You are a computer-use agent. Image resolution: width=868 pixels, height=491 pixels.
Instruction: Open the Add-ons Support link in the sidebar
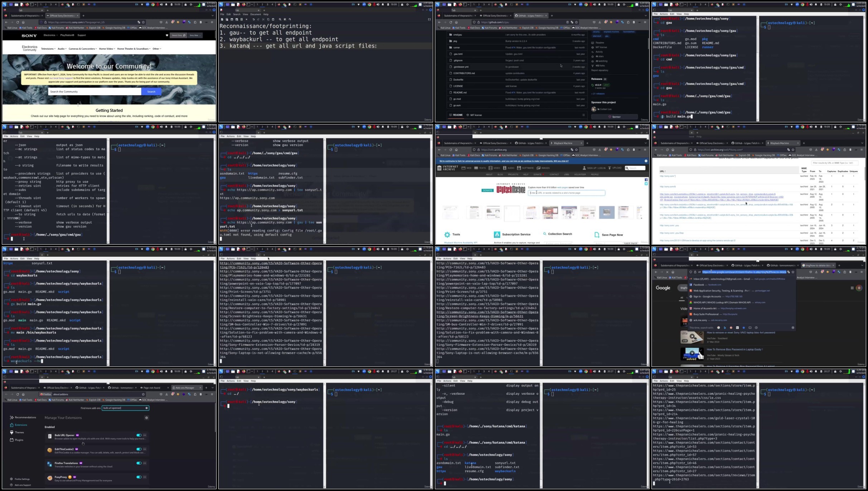point(20,485)
